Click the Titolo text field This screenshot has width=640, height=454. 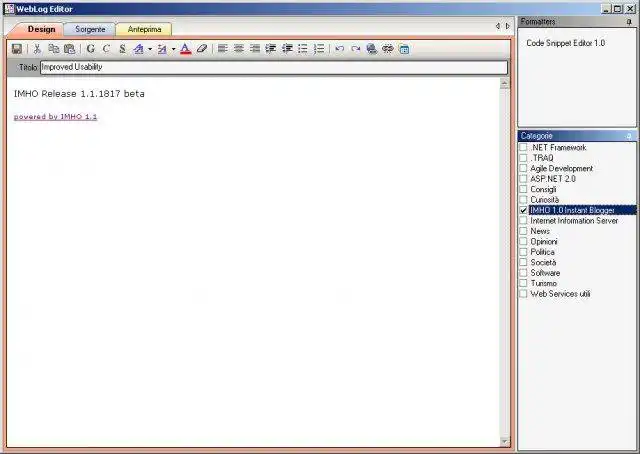[274, 67]
